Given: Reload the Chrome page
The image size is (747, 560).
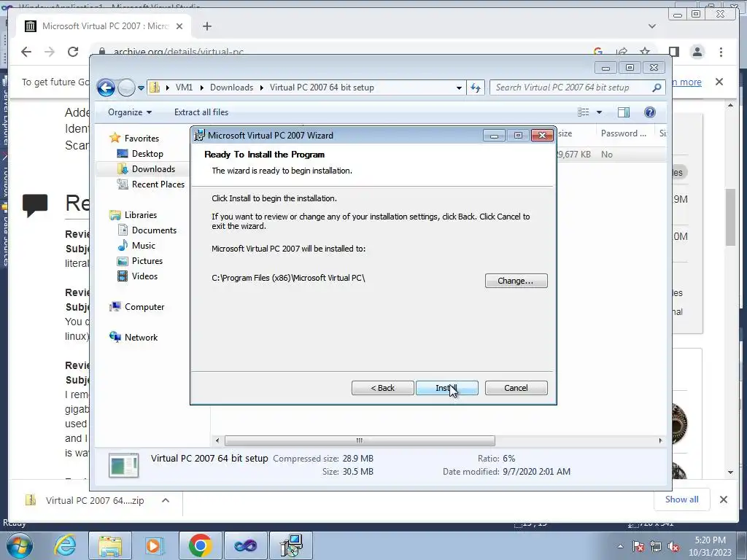Looking at the screenshot, I should (73, 52).
